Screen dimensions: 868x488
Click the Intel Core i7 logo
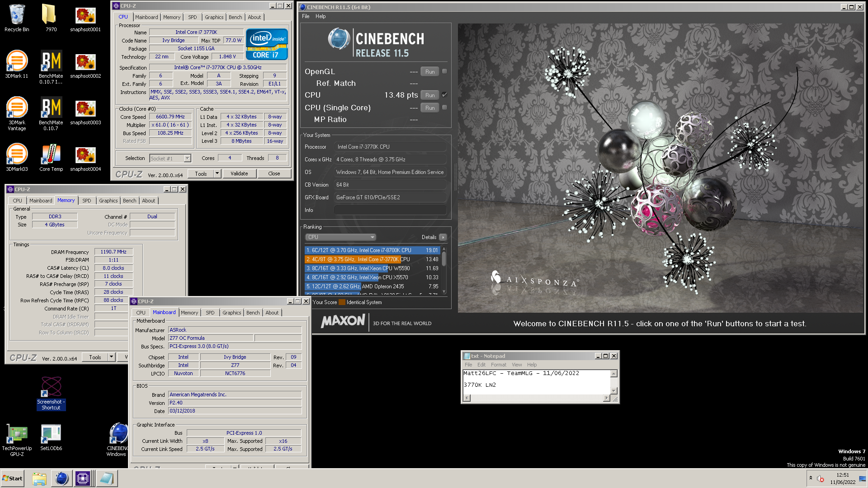(267, 44)
